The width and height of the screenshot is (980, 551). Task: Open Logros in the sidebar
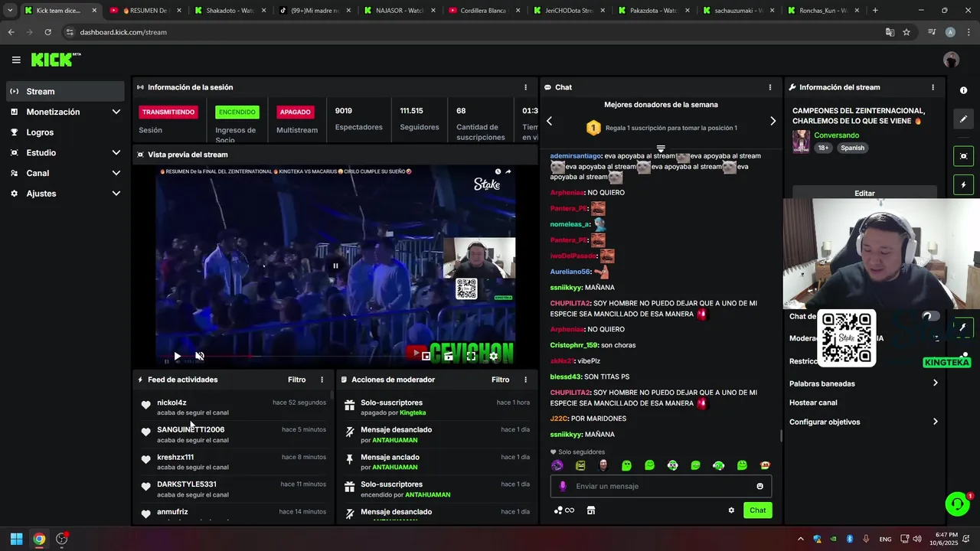coord(65,132)
